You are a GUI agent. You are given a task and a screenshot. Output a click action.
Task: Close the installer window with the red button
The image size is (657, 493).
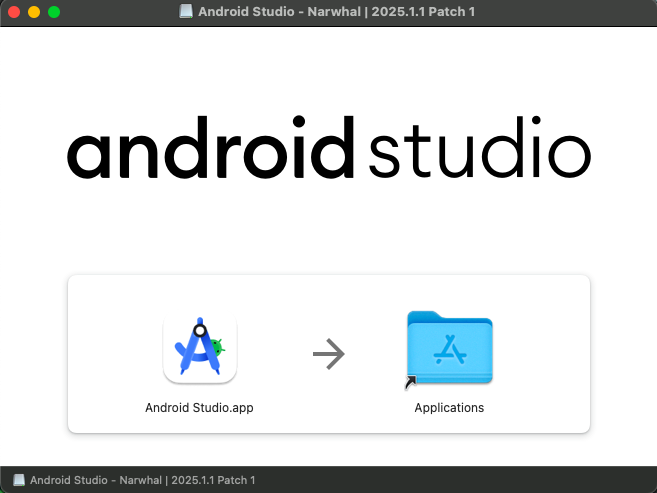tap(14, 12)
